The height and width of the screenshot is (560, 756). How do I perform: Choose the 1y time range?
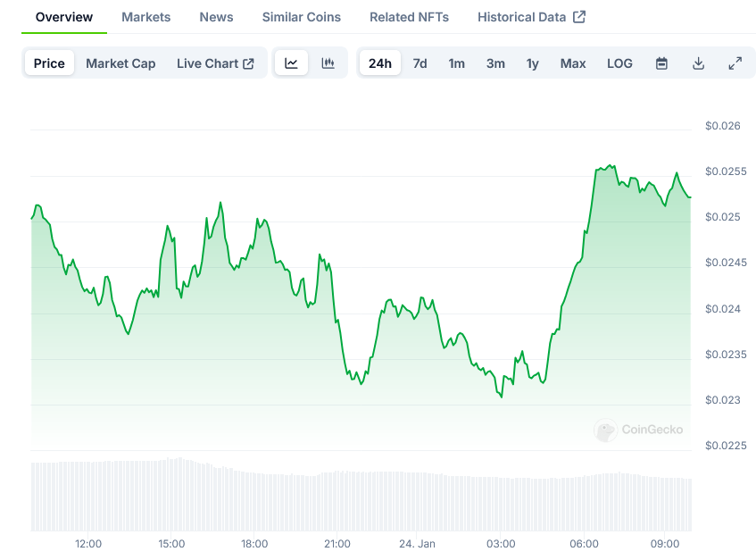click(x=532, y=63)
